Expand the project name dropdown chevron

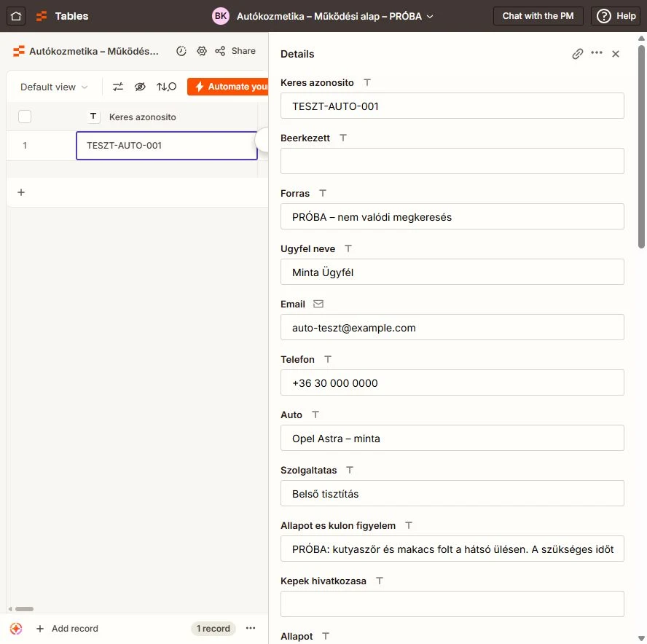(430, 17)
